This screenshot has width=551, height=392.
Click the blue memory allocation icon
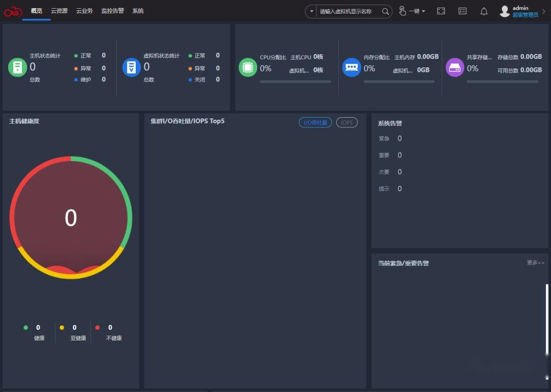click(x=352, y=67)
